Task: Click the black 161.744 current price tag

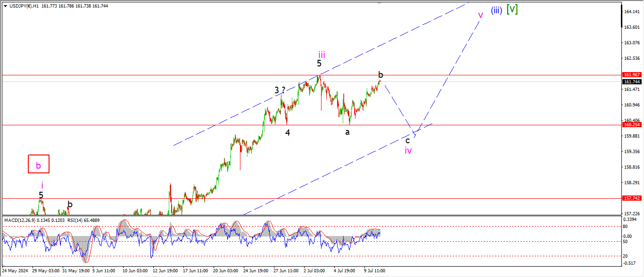Action: 631,82
